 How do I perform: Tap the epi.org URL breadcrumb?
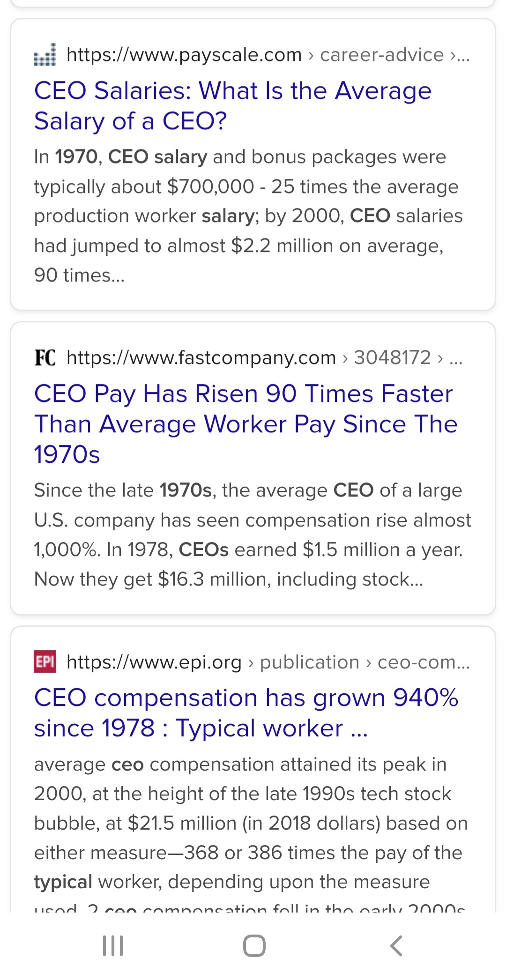[154, 662]
